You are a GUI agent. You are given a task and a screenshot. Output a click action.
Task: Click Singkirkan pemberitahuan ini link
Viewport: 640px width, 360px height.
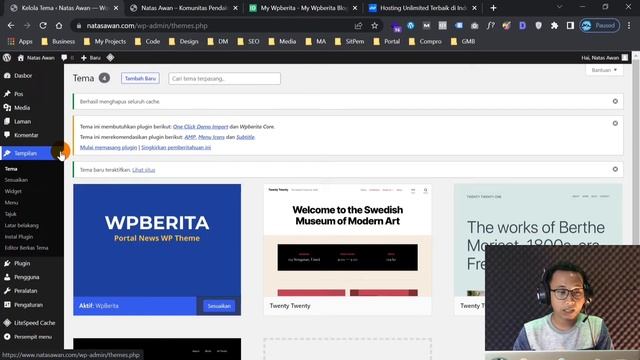(176, 148)
